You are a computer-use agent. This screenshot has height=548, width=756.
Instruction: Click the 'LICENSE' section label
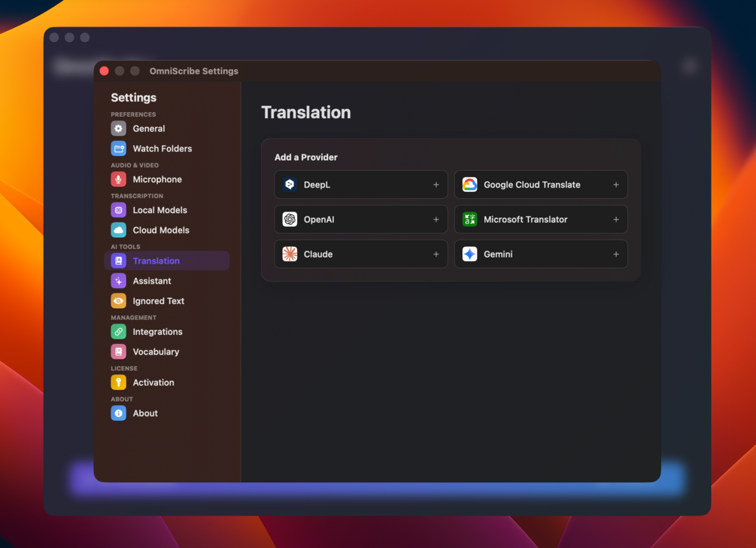pos(124,369)
